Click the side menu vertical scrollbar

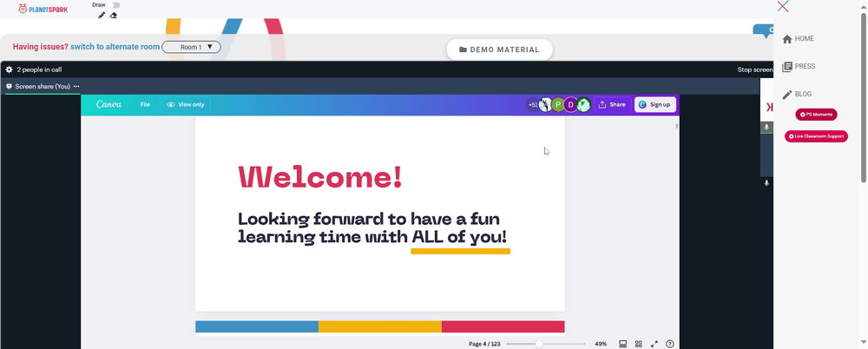(x=864, y=97)
